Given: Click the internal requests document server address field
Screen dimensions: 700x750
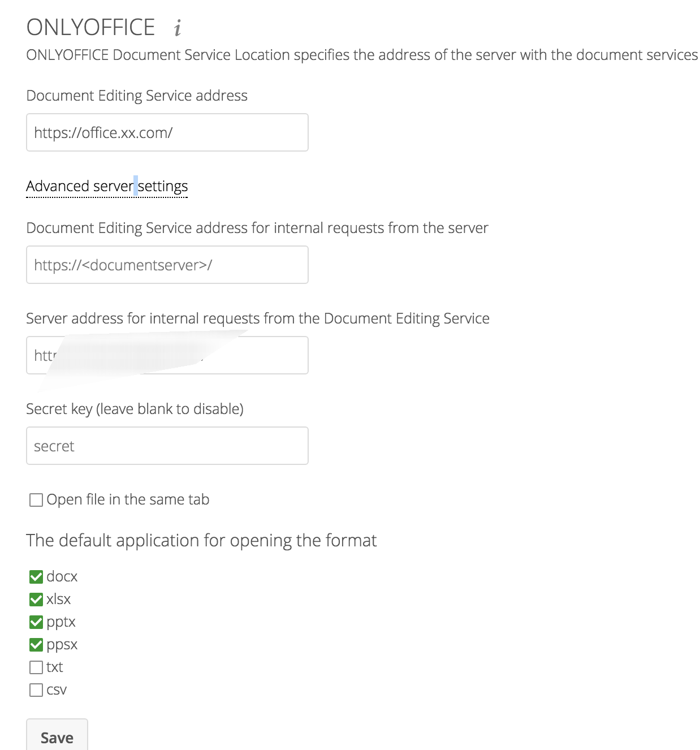Looking at the screenshot, I should [167, 265].
